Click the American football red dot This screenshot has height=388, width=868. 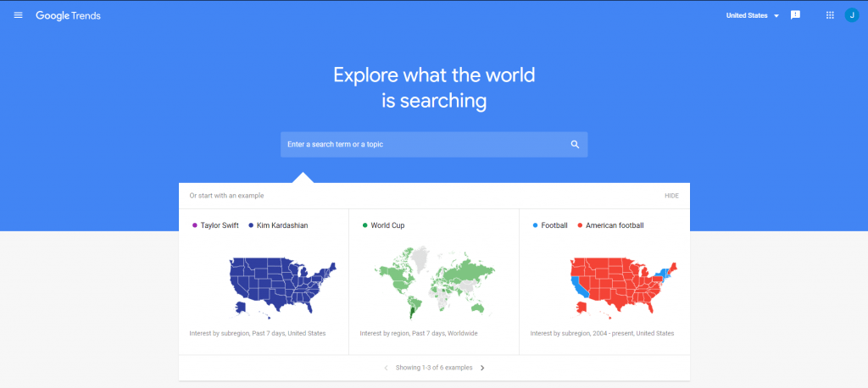tap(580, 225)
